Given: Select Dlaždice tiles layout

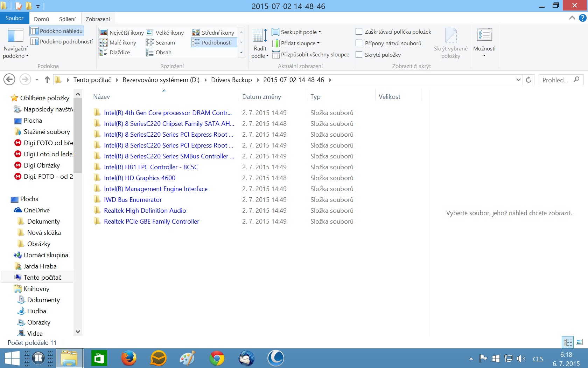Looking at the screenshot, I should 115,52.
